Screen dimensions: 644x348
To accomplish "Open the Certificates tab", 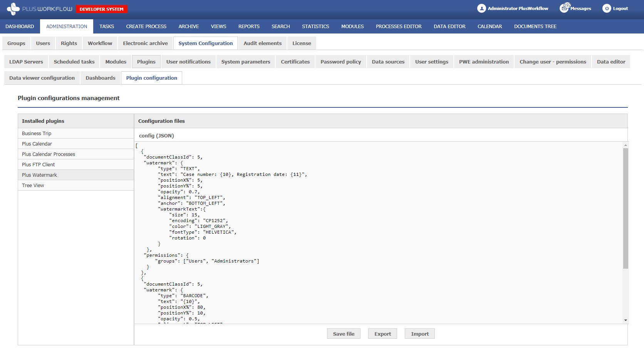I will pyautogui.click(x=295, y=62).
